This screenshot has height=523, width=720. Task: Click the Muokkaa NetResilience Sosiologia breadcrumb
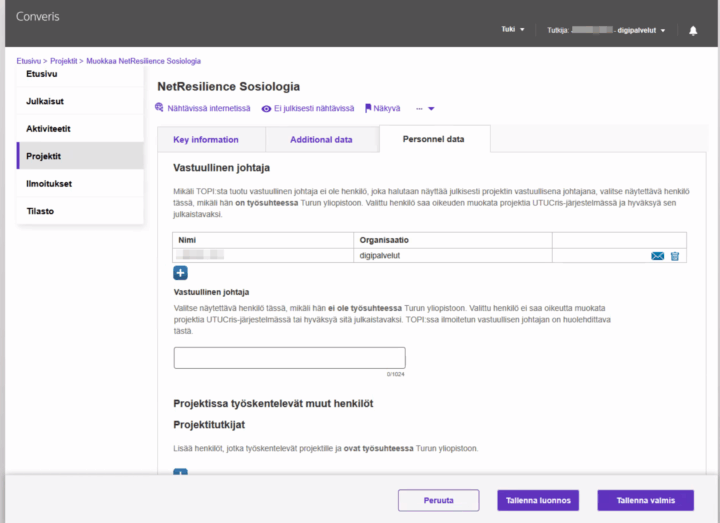pos(143,61)
